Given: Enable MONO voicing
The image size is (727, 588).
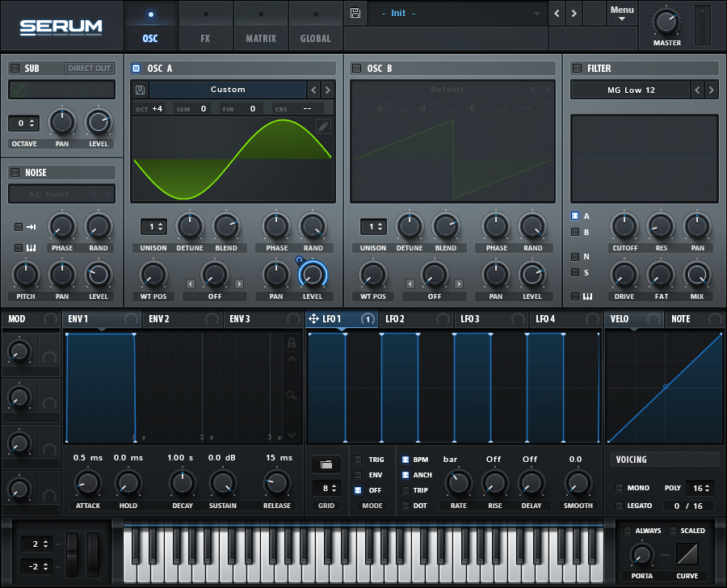Looking at the screenshot, I should tap(620, 488).
